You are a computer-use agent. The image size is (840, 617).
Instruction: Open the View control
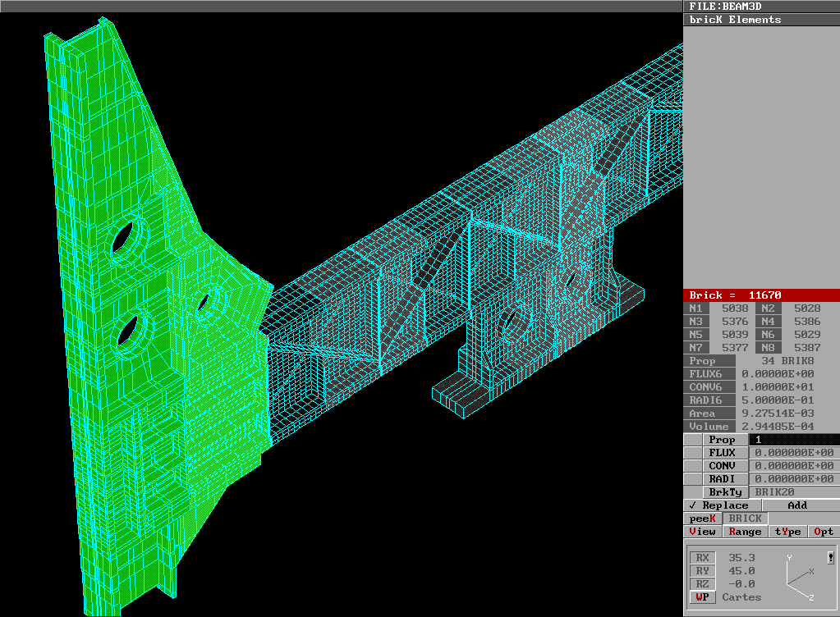702,532
